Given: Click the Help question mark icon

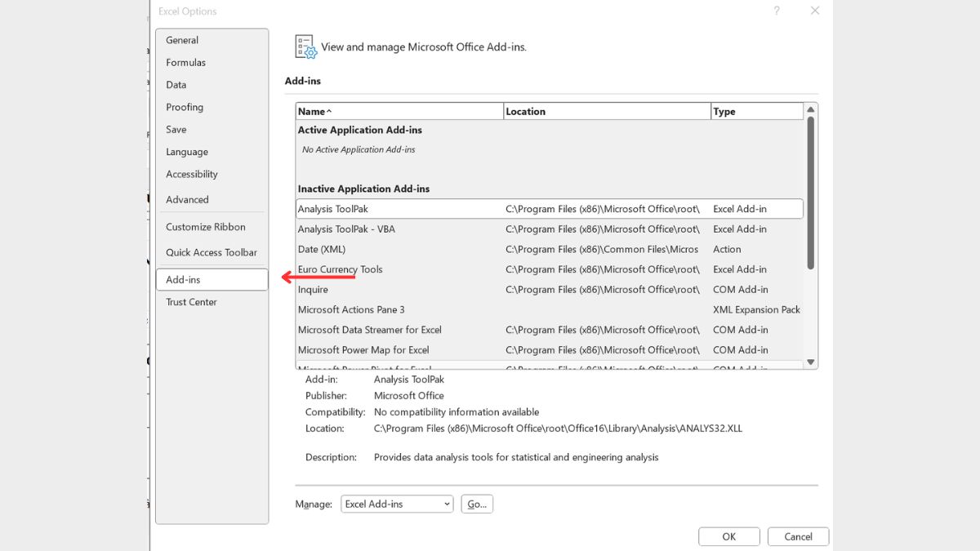Looking at the screenshot, I should tap(777, 11).
